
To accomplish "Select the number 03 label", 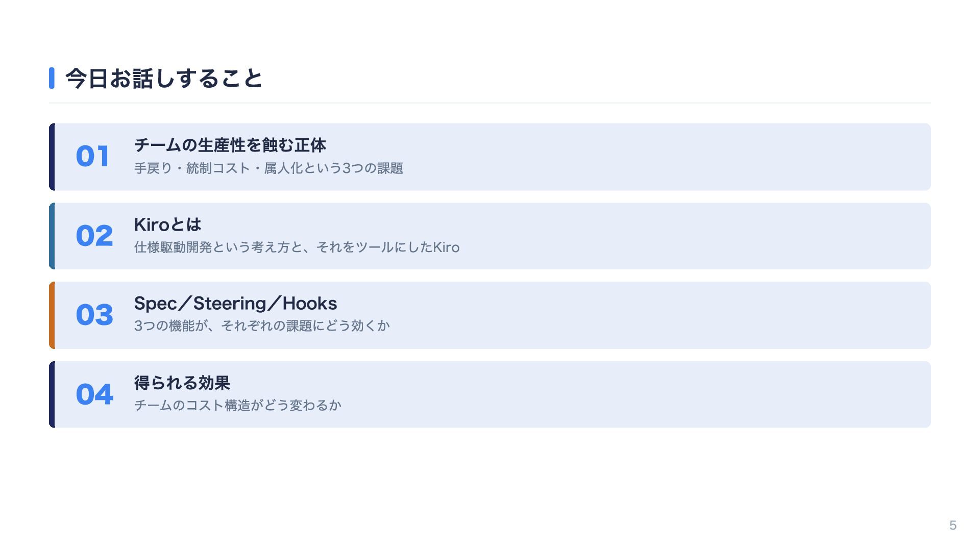I will [94, 315].
